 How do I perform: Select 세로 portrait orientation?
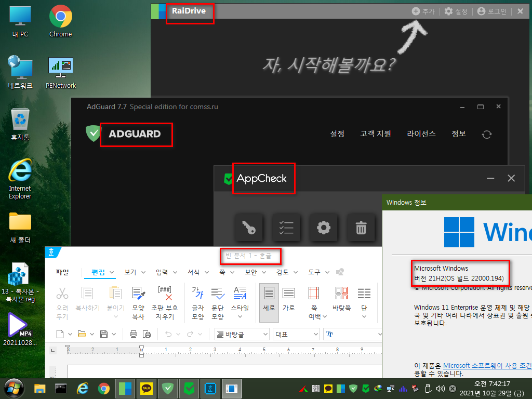pyautogui.click(x=269, y=303)
